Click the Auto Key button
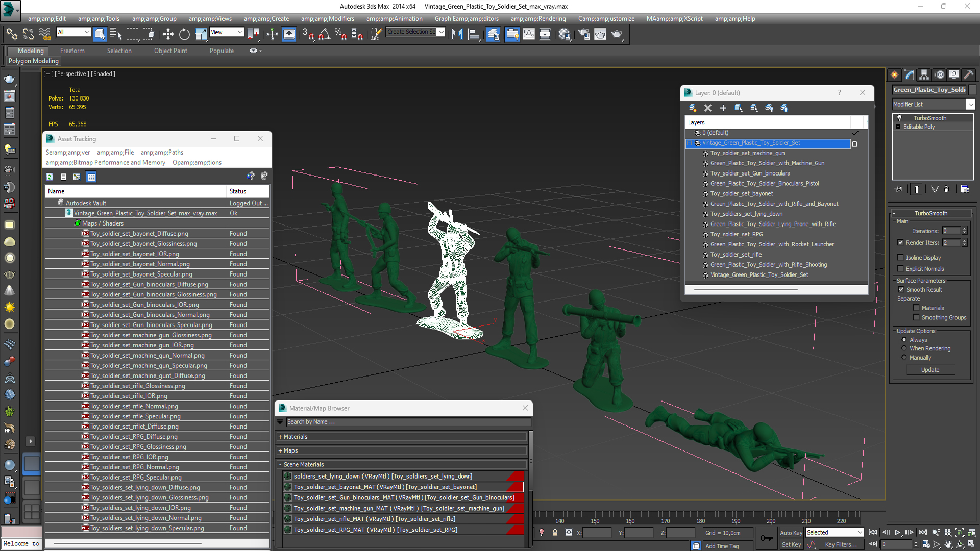The width and height of the screenshot is (980, 551). pos(791,533)
